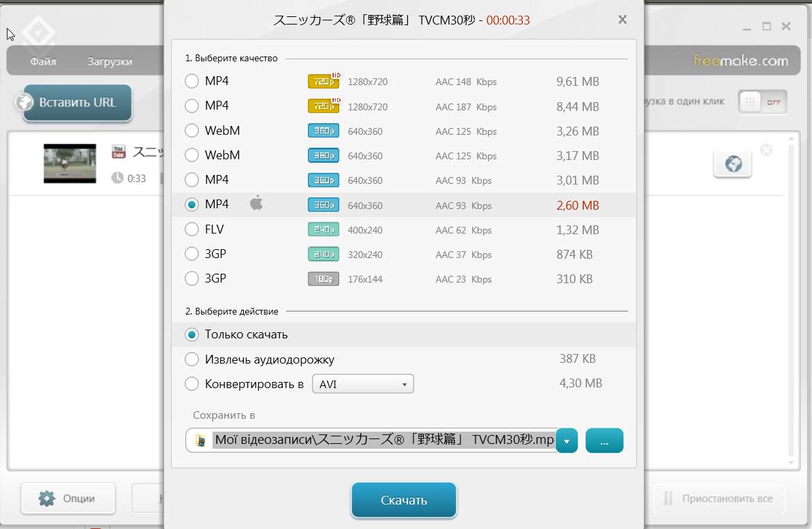Click the 360p badge in the 3,26 MB row

(x=324, y=131)
